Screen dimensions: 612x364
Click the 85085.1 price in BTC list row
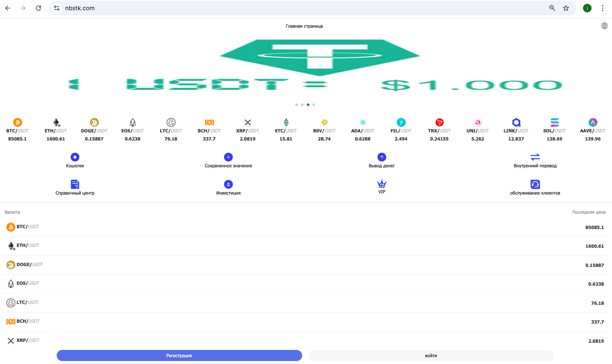click(x=595, y=227)
